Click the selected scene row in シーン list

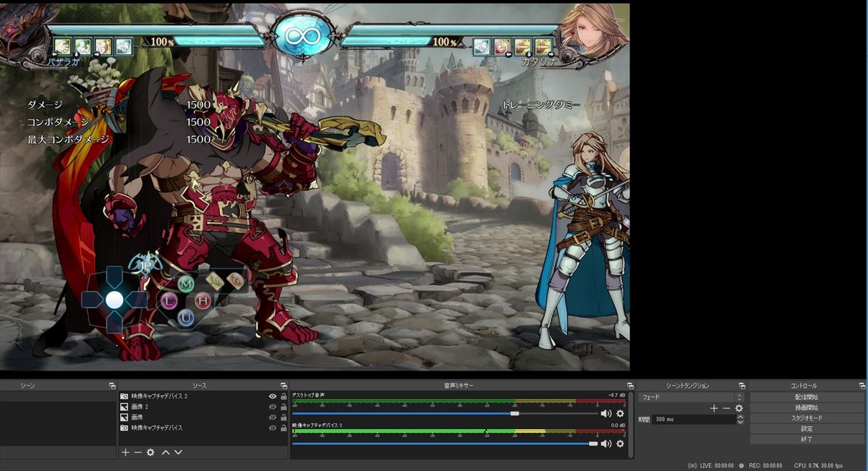click(58, 396)
